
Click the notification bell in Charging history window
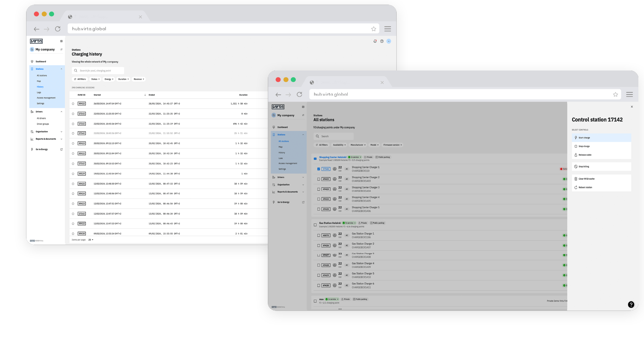(375, 41)
